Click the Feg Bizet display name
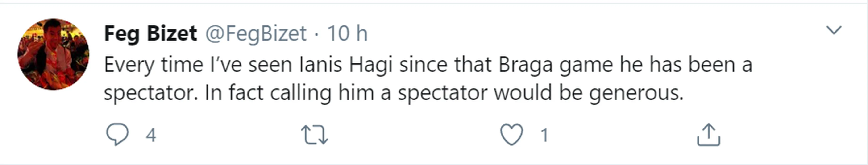Screen dimensions: 868x165 [x=150, y=33]
